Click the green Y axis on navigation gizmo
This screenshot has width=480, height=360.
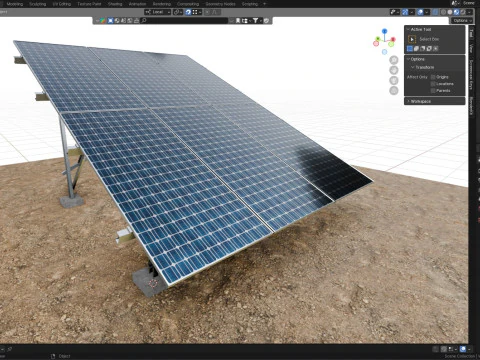point(378,39)
